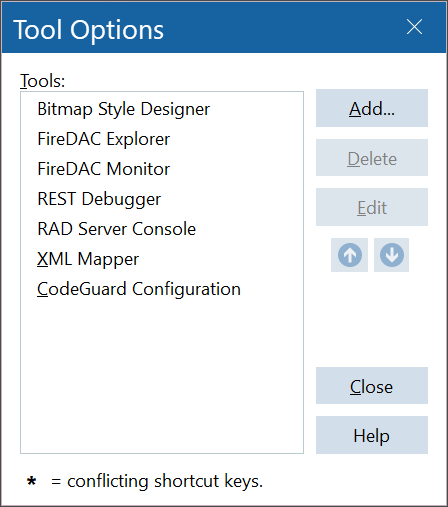The width and height of the screenshot is (448, 507).
Task: Move tool down with arrow icon
Action: (x=391, y=255)
